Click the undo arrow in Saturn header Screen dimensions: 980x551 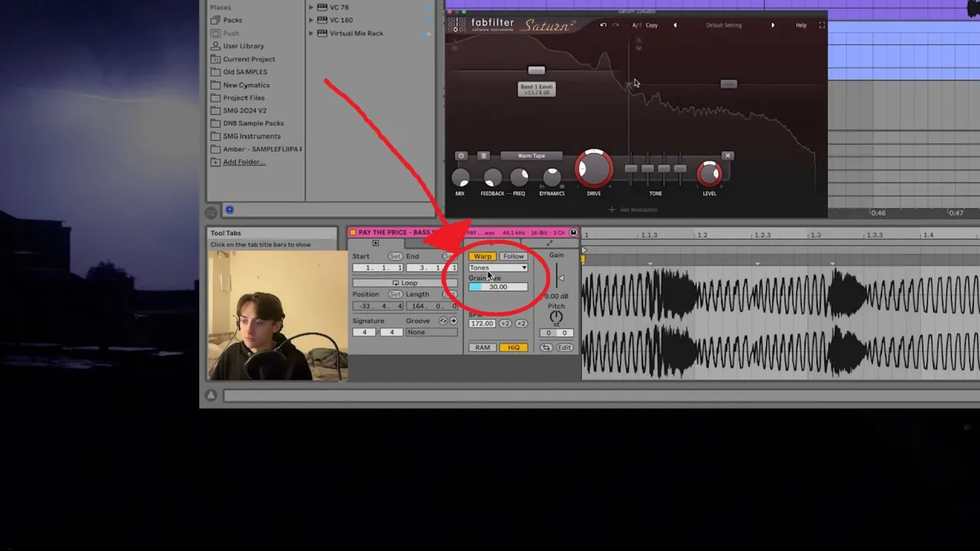pos(603,25)
